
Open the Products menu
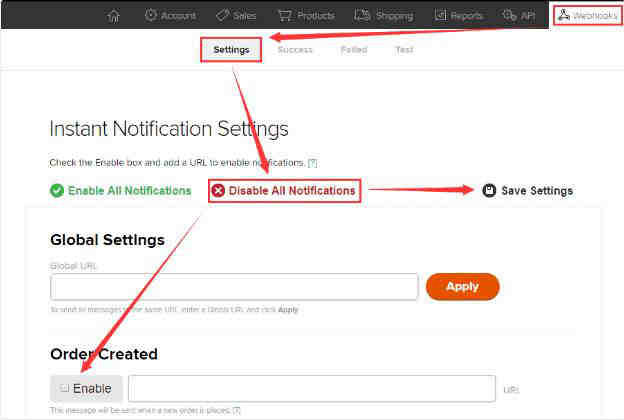[x=306, y=16]
